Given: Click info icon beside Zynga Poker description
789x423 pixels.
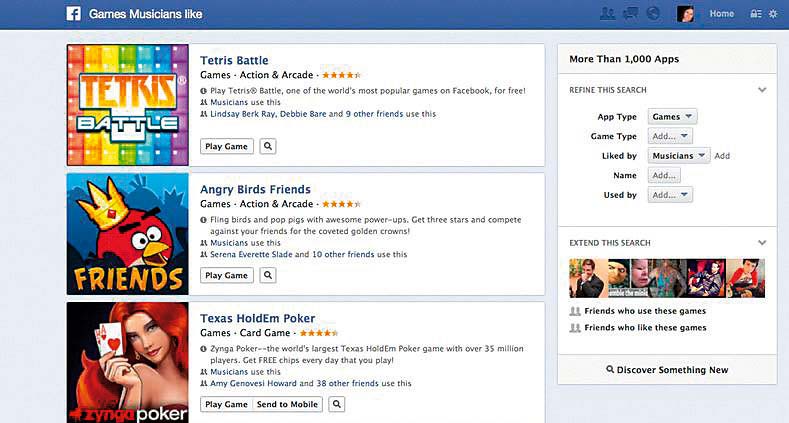Looking at the screenshot, I should click(x=203, y=349).
